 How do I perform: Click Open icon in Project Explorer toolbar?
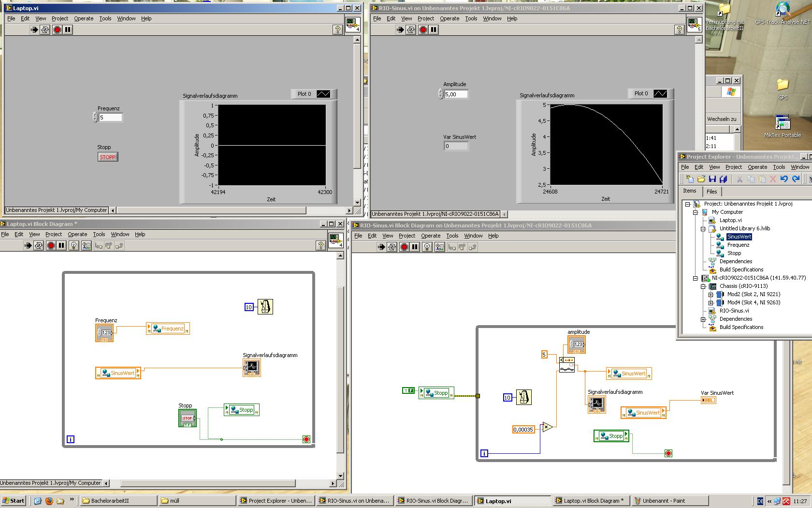click(x=701, y=179)
